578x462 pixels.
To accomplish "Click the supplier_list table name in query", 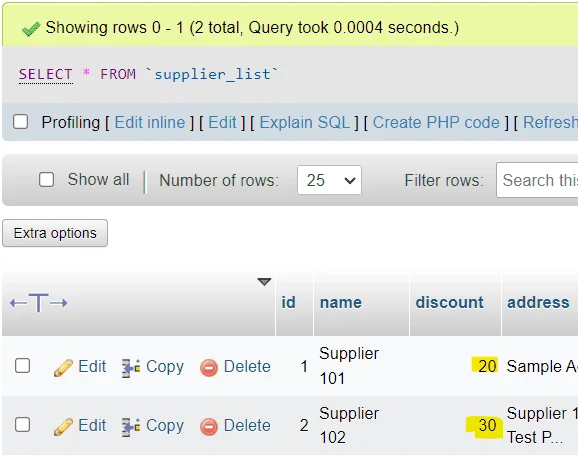I will [212, 74].
